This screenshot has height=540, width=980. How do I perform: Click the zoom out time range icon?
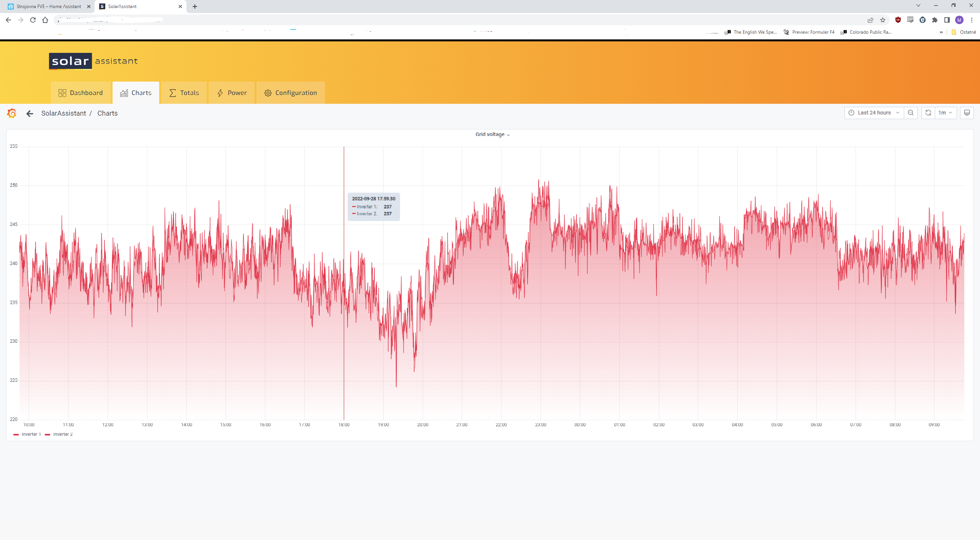(911, 113)
